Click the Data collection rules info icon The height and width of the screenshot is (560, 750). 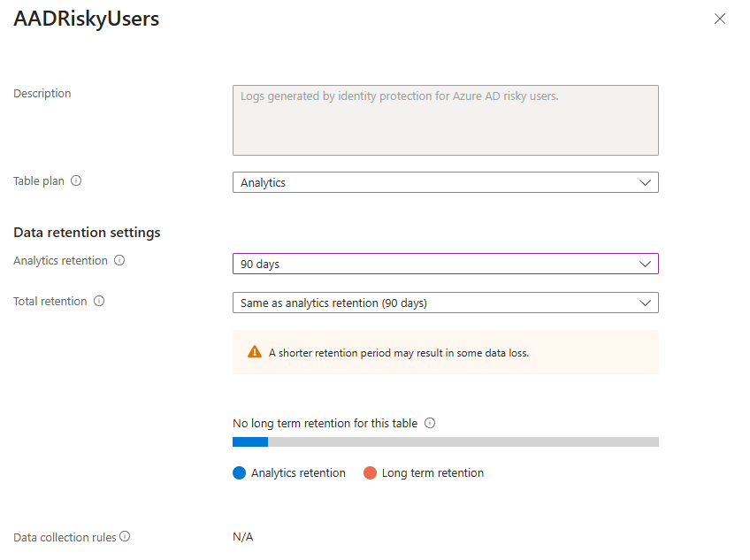click(125, 537)
